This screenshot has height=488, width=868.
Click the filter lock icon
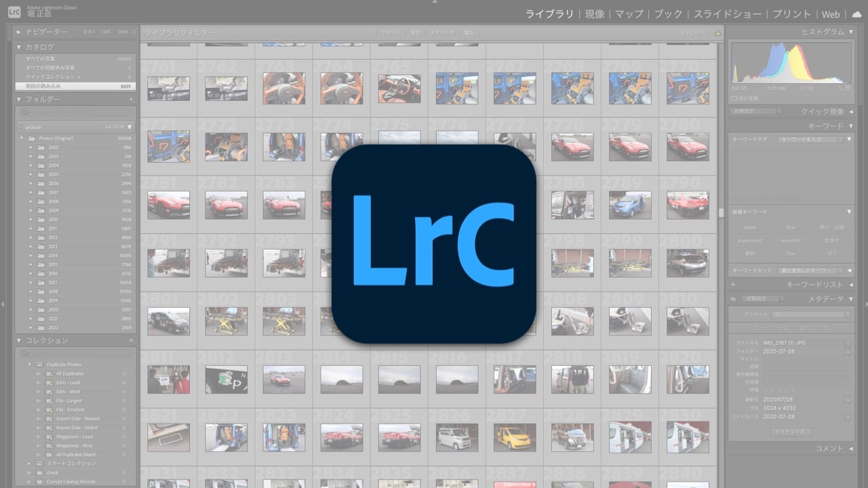[717, 33]
